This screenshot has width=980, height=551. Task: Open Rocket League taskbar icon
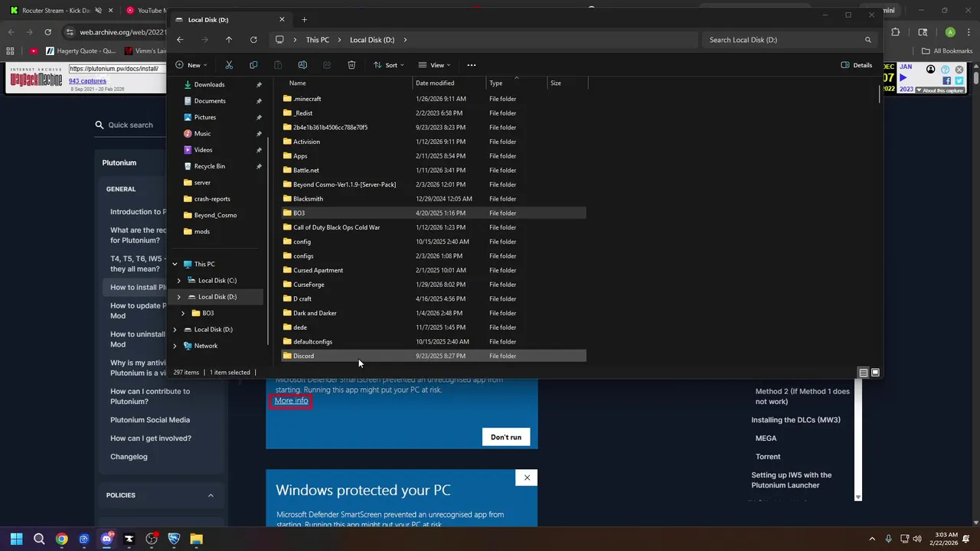point(174,539)
